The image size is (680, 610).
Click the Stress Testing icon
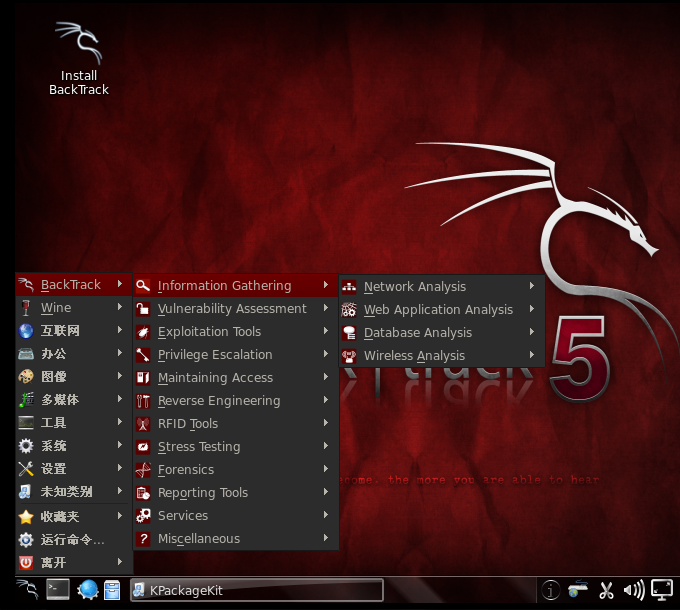[x=143, y=447]
